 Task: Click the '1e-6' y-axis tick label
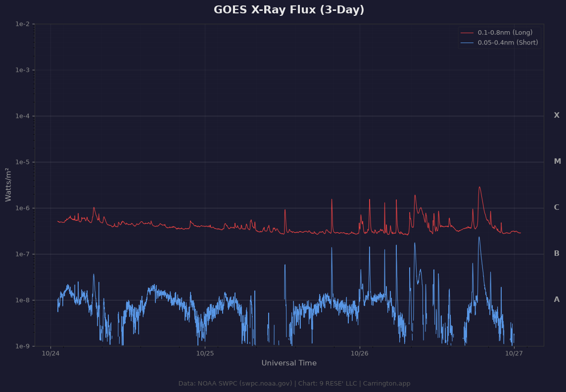tap(22, 208)
